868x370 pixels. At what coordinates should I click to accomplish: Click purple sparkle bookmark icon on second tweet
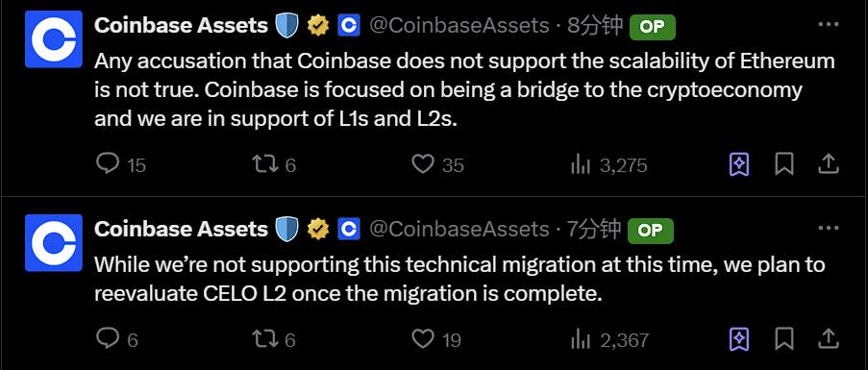(740, 339)
